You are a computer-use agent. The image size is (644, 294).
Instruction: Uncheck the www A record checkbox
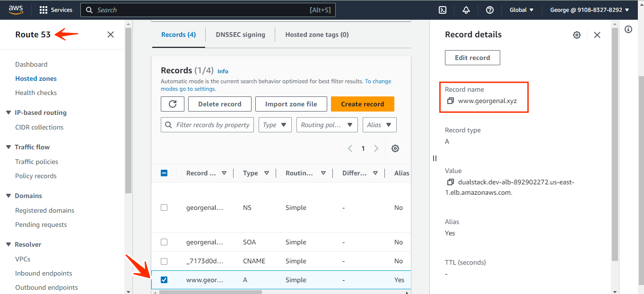164,280
